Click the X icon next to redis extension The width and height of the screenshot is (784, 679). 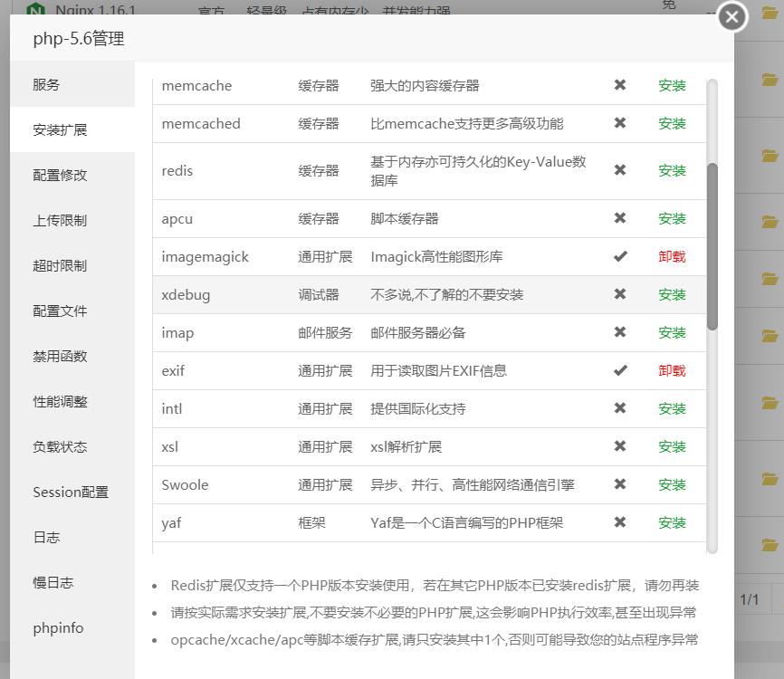tap(620, 169)
